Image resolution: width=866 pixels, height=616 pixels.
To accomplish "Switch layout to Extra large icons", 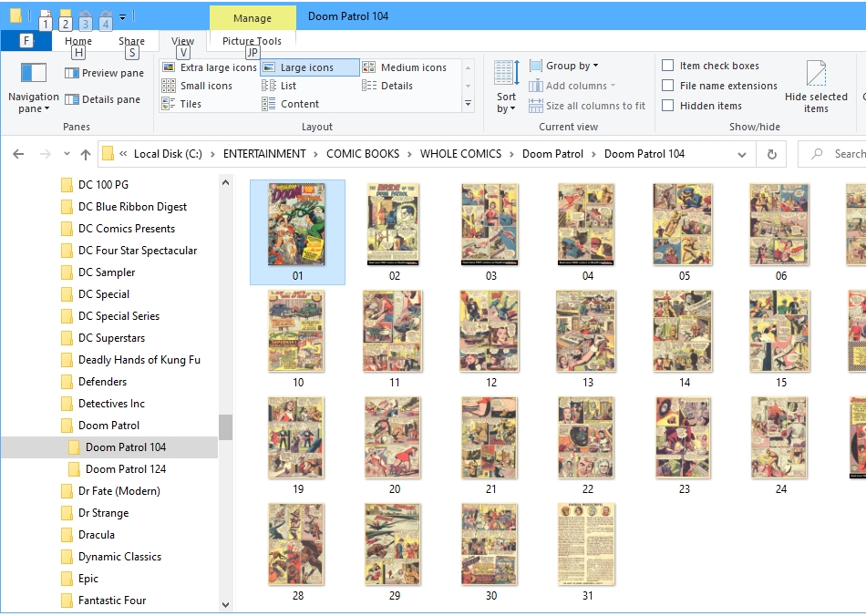I will point(210,67).
